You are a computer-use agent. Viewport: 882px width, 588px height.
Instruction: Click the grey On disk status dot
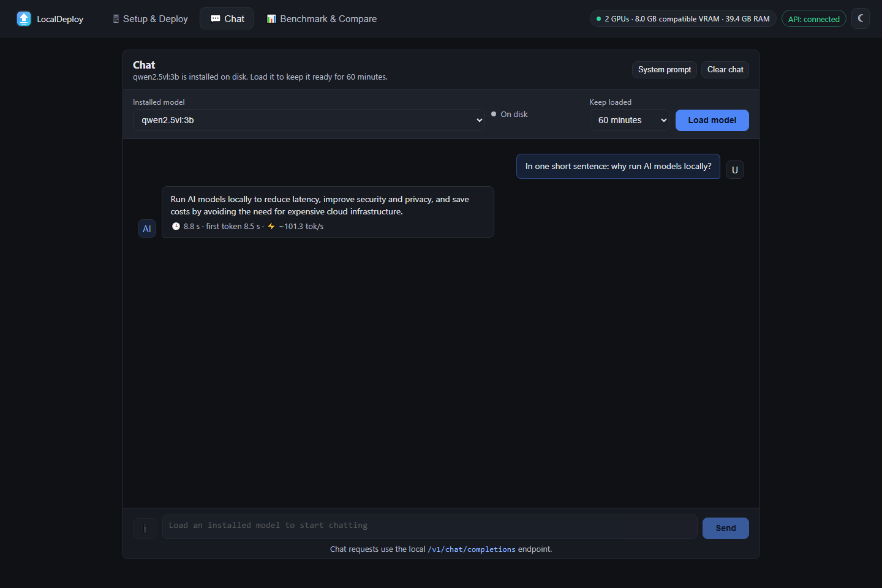494,114
